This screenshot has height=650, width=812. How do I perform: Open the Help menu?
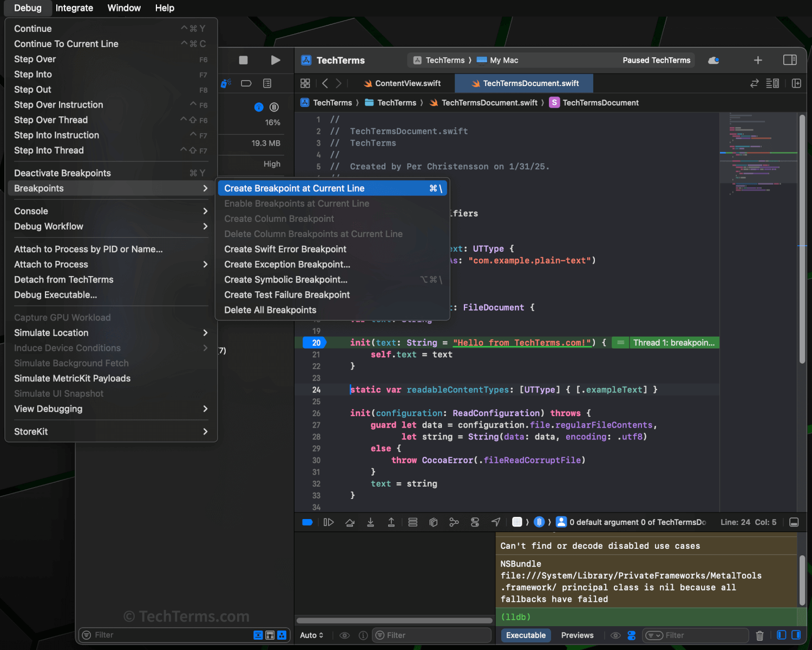coord(165,8)
